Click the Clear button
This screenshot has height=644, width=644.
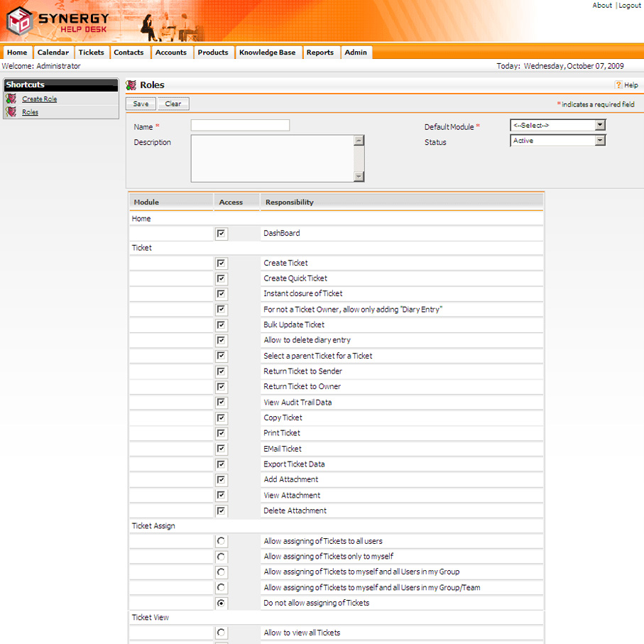[173, 104]
